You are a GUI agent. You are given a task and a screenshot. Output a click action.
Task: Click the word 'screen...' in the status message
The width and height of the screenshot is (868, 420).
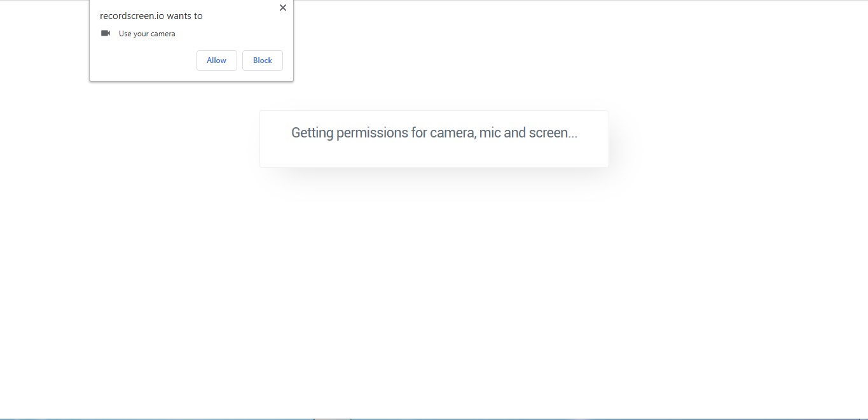pyautogui.click(x=553, y=133)
